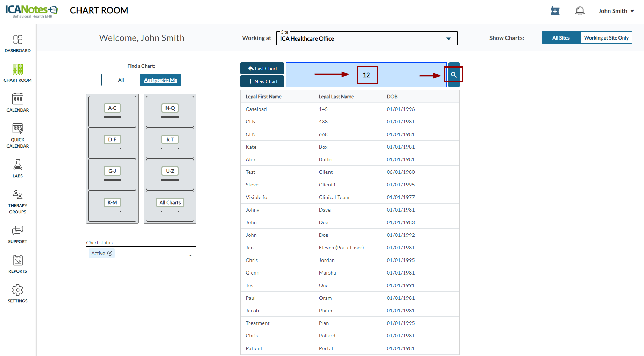Expand John Smith user menu

point(616,11)
